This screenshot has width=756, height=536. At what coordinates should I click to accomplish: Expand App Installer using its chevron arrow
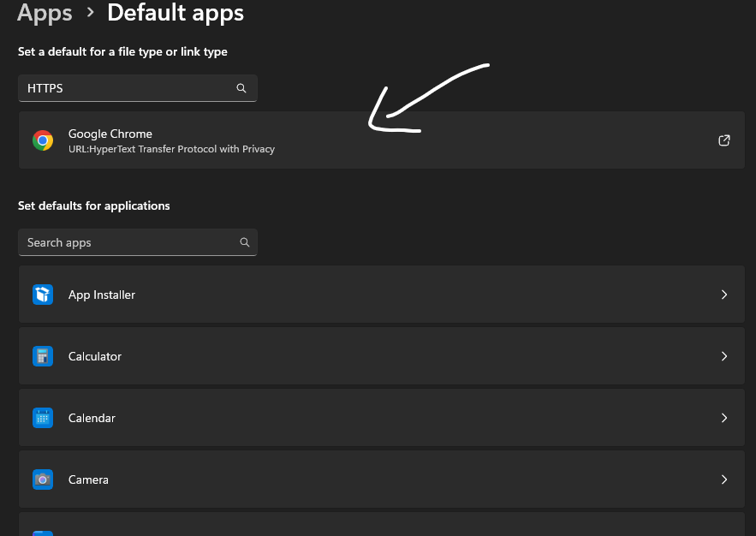point(723,295)
